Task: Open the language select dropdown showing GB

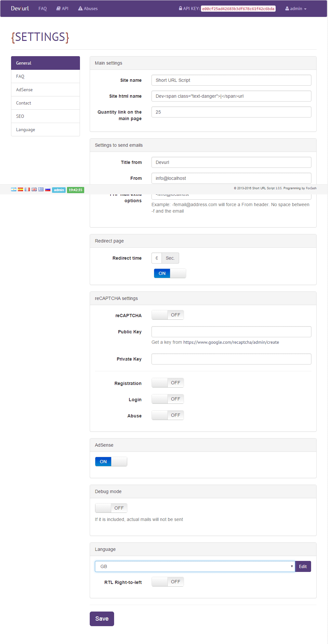Action: [195, 566]
